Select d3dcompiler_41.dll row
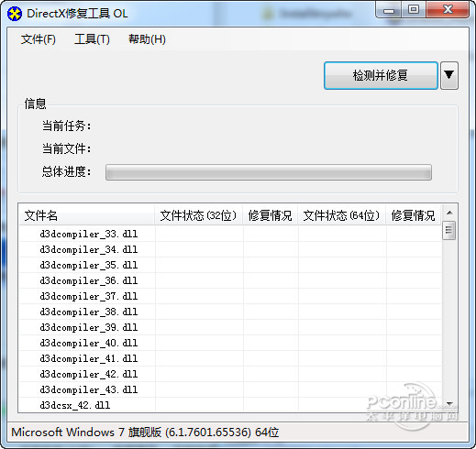This screenshot has height=449, width=476. click(x=230, y=358)
